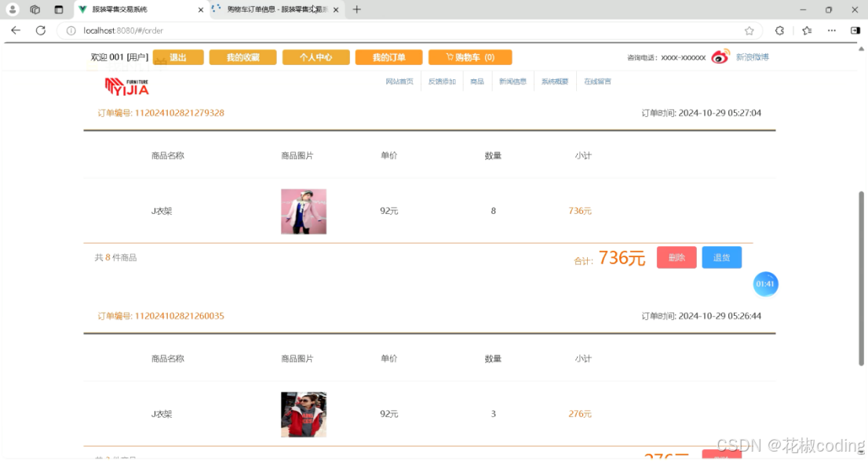Screen dimensions: 868x461
Task: Delete the 736元 order with red 删除 button
Action: (677, 258)
